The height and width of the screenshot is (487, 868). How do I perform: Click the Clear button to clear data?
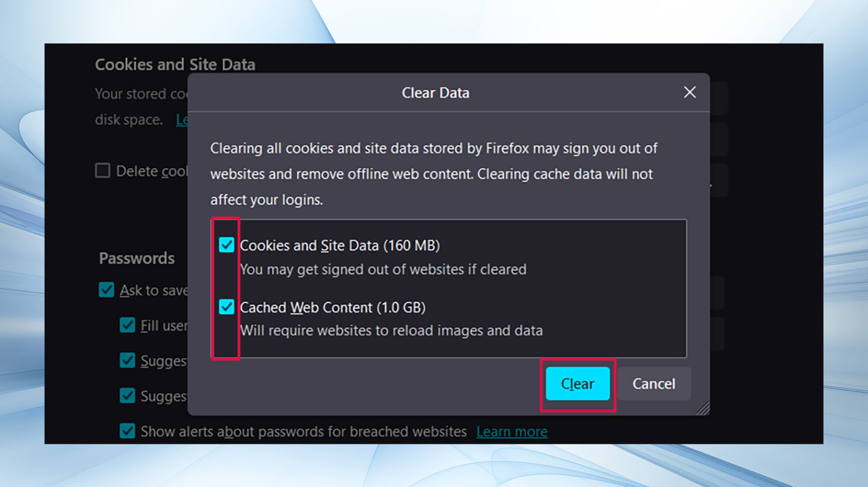click(577, 384)
